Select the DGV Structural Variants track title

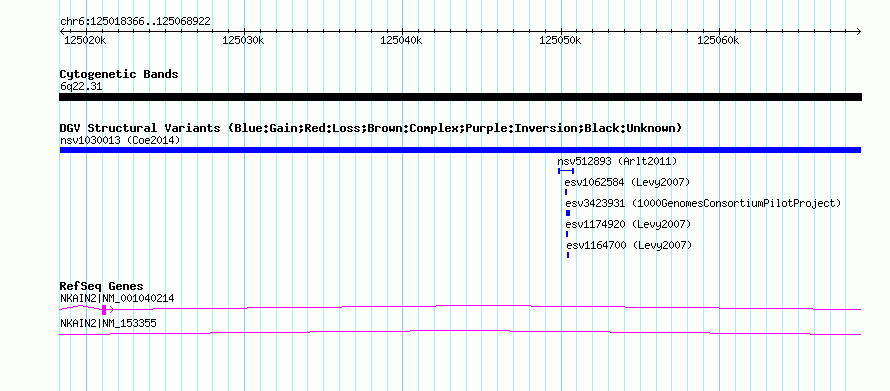[371, 128]
